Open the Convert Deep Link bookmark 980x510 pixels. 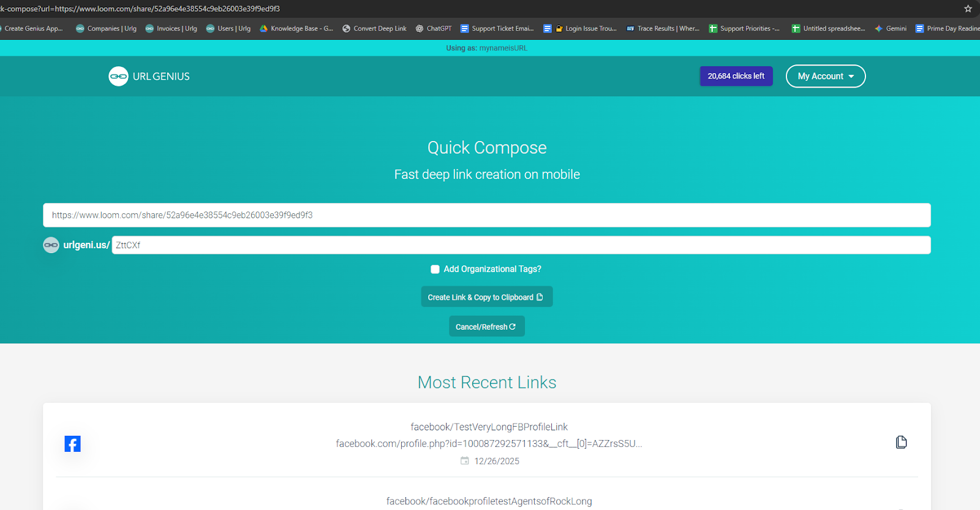(374, 28)
